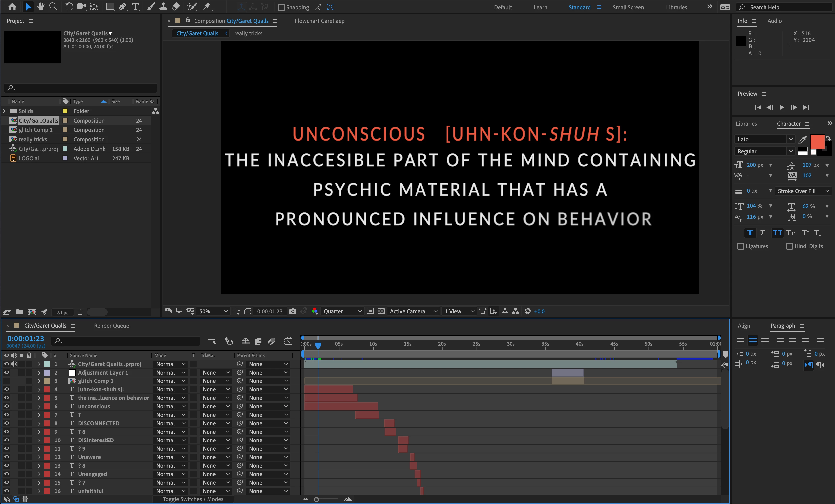
Task: Select the Pen tool
Action: (x=122, y=7)
